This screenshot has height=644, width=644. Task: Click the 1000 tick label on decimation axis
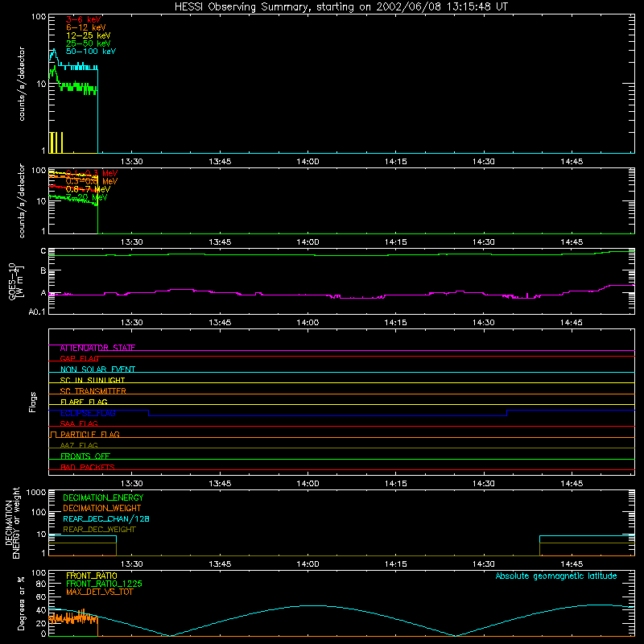[x=36, y=492]
